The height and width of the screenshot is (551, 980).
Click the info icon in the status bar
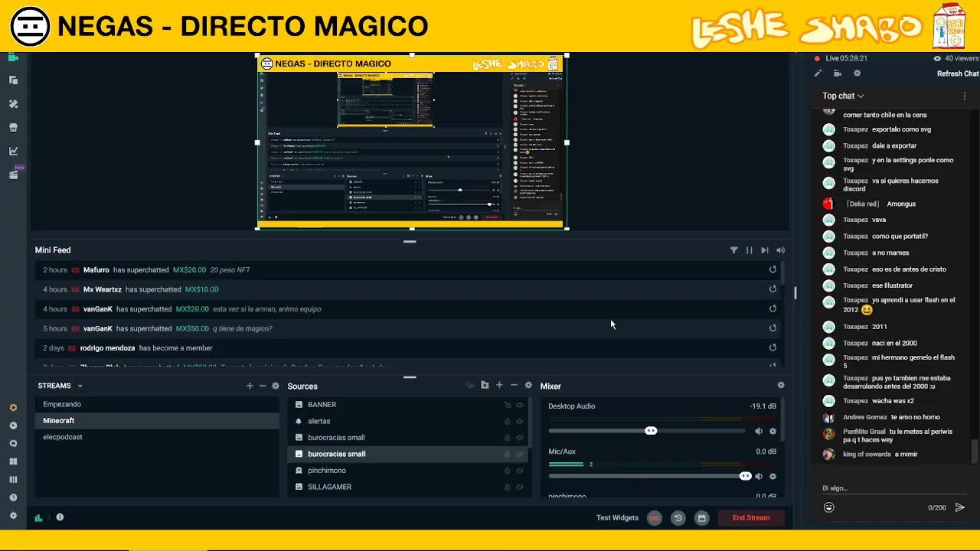(60, 517)
